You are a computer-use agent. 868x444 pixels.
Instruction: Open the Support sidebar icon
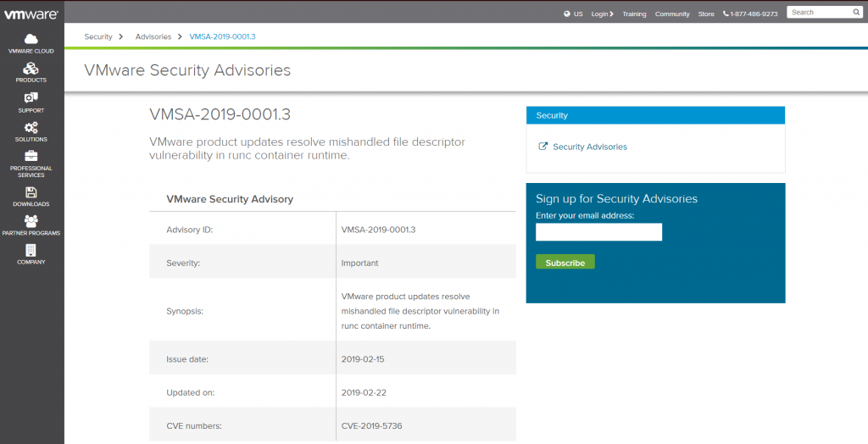point(31,98)
